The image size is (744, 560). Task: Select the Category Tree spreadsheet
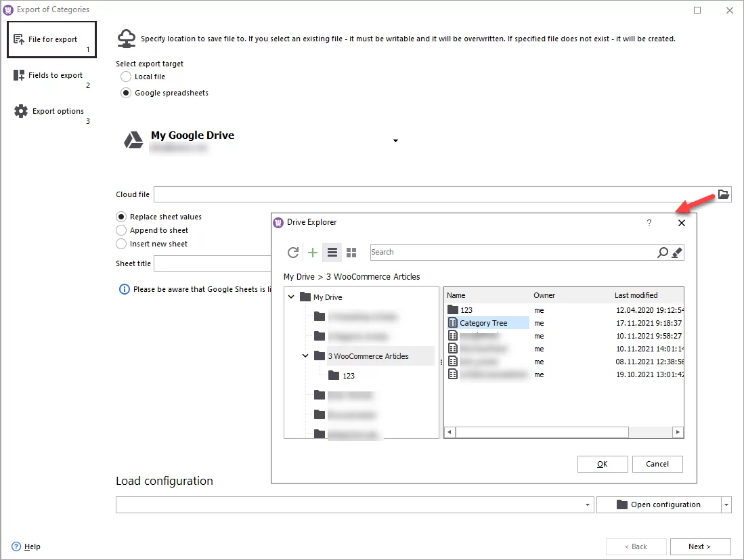[x=487, y=323]
